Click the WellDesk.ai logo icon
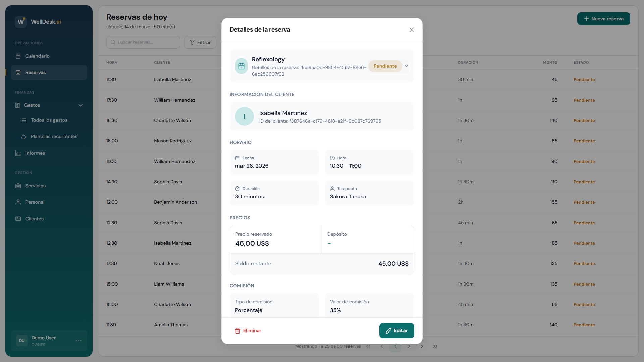This screenshot has height=362, width=644. tap(21, 22)
